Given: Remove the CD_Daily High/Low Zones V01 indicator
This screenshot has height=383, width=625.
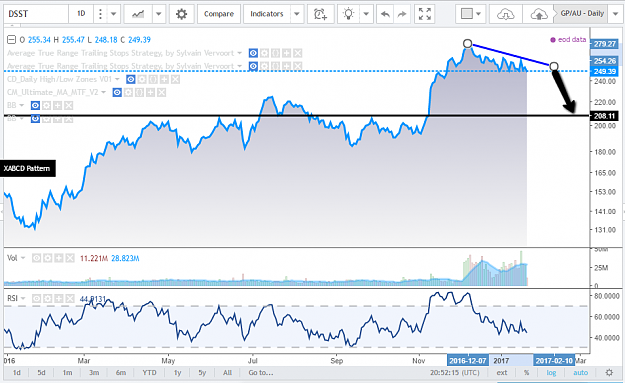Looking at the screenshot, I should tap(175, 79).
